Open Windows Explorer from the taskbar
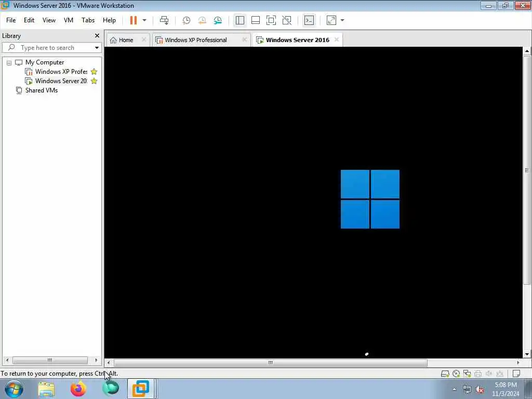This screenshot has height=399, width=532. (46, 389)
